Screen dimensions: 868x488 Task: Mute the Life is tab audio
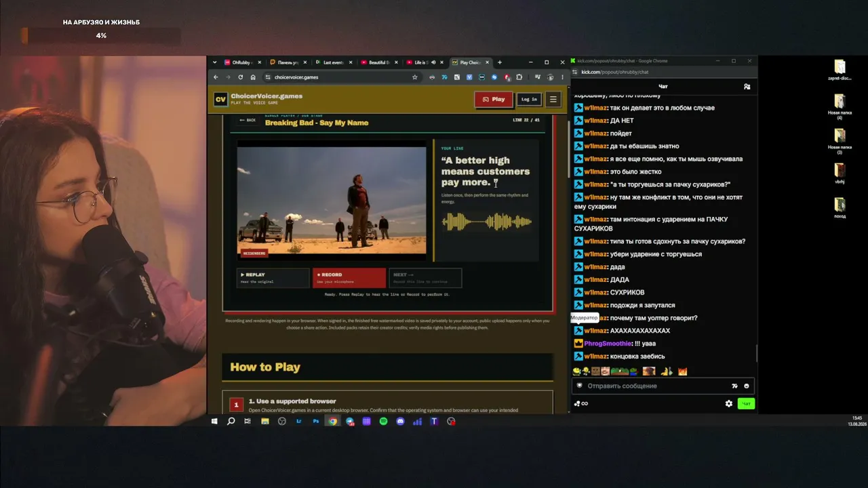coord(433,62)
